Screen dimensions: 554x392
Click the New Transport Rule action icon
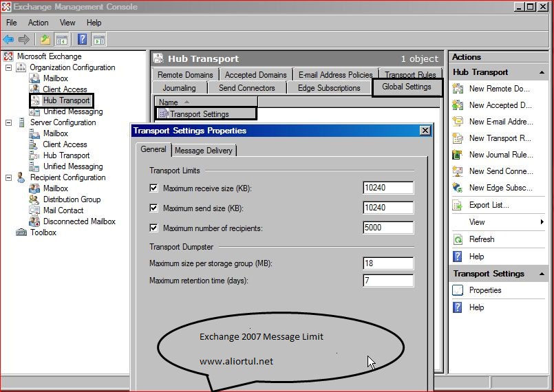point(458,138)
